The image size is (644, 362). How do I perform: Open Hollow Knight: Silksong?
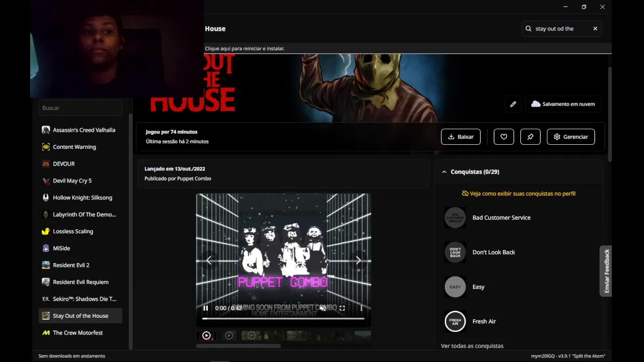click(x=80, y=198)
